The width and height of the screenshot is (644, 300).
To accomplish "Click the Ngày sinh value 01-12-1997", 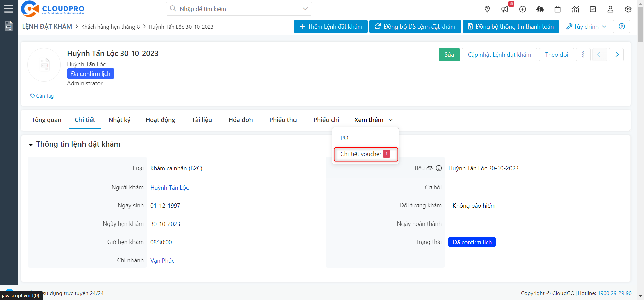I will tap(165, 206).
